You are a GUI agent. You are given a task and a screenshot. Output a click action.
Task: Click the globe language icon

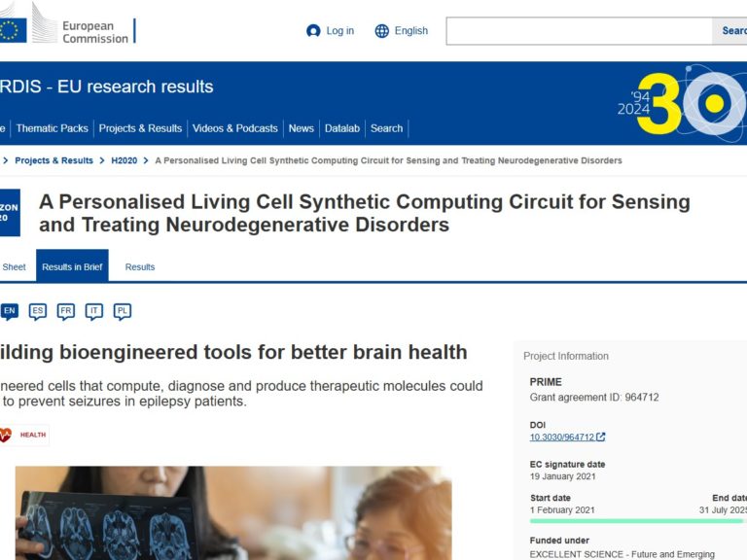tap(382, 31)
